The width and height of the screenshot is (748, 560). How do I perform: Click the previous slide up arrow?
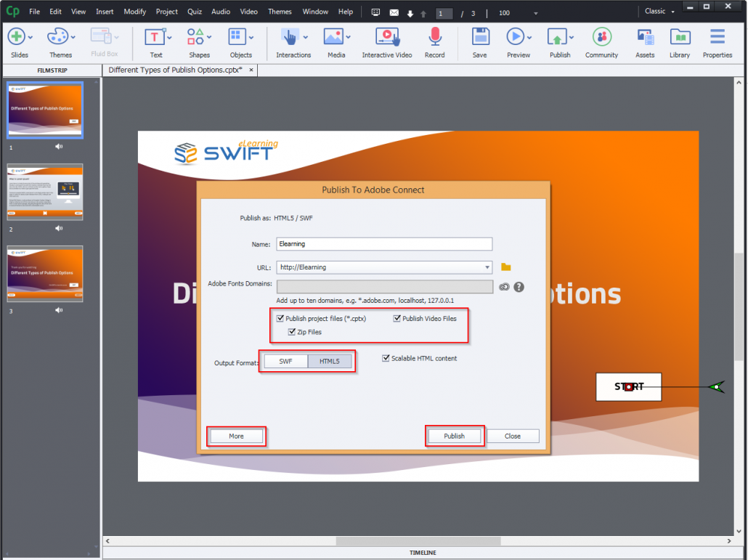[423, 14]
